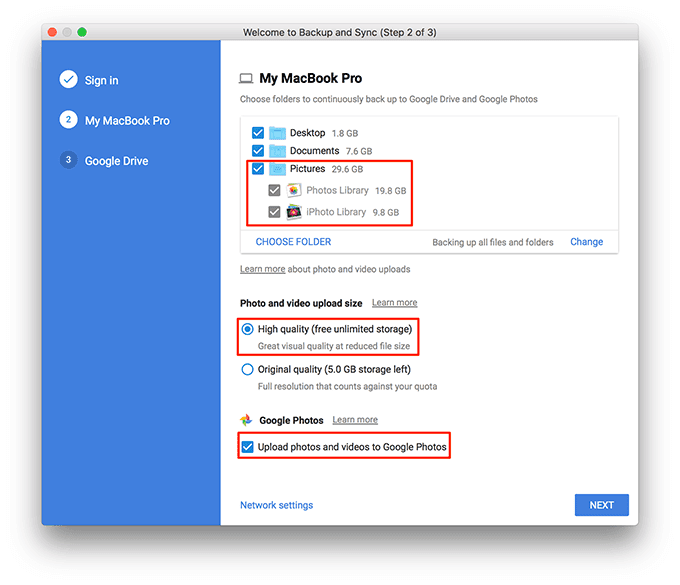Viewport: 680px width, 585px height.
Task: Toggle the iPhoto Library checkbox
Action: point(274,212)
